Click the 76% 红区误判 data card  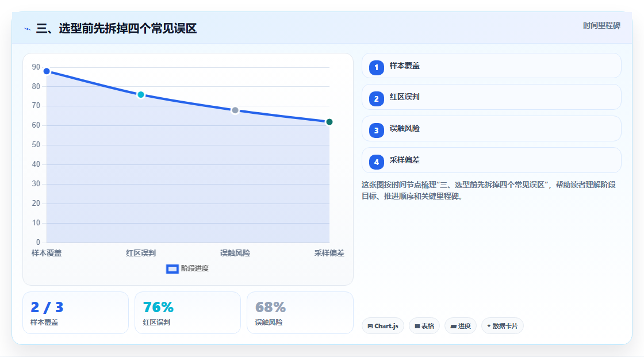coord(187,313)
